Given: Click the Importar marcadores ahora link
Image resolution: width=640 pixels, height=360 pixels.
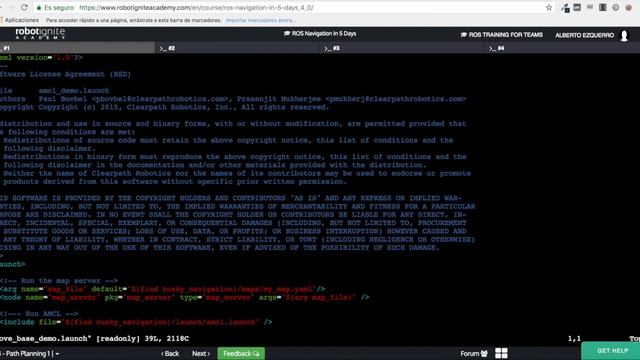Looking at the screenshot, I should (x=260, y=20).
